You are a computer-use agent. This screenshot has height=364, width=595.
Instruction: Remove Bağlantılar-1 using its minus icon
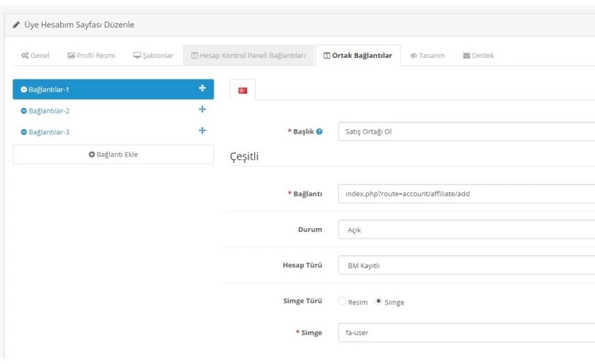(x=24, y=89)
